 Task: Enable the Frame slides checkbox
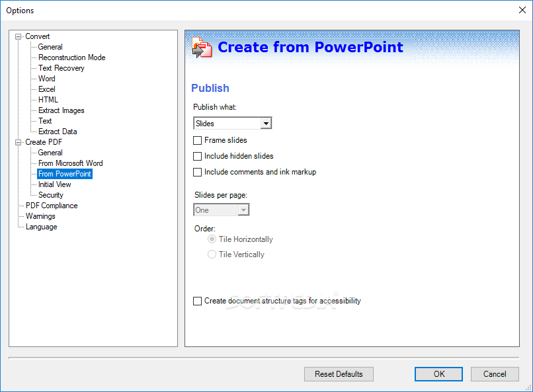197,140
